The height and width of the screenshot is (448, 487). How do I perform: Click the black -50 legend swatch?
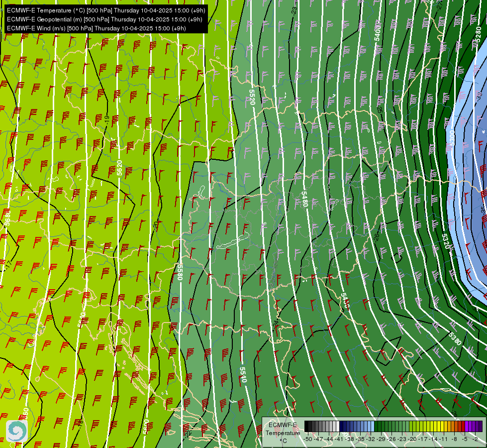pyautogui.click(x=306, y=426)
